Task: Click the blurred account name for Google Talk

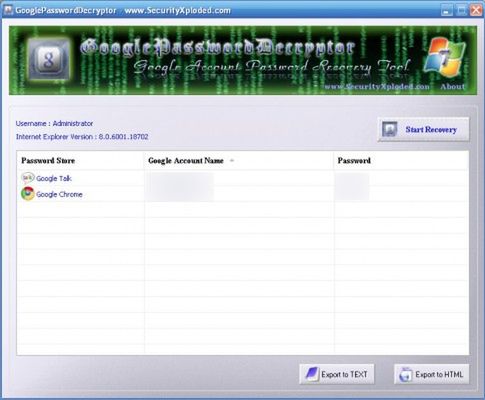Action: point(180,179)
